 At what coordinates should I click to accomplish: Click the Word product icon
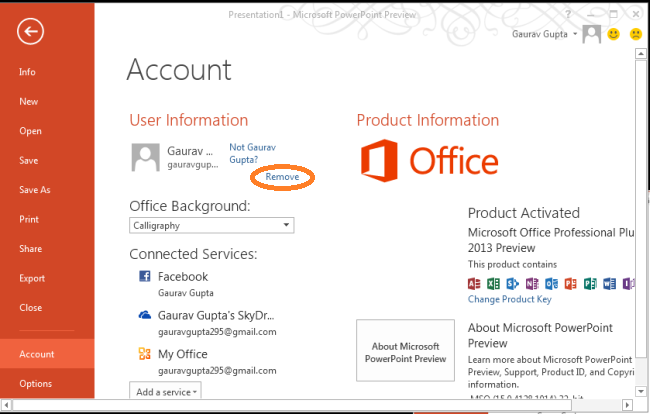click(x=609, y=283)
